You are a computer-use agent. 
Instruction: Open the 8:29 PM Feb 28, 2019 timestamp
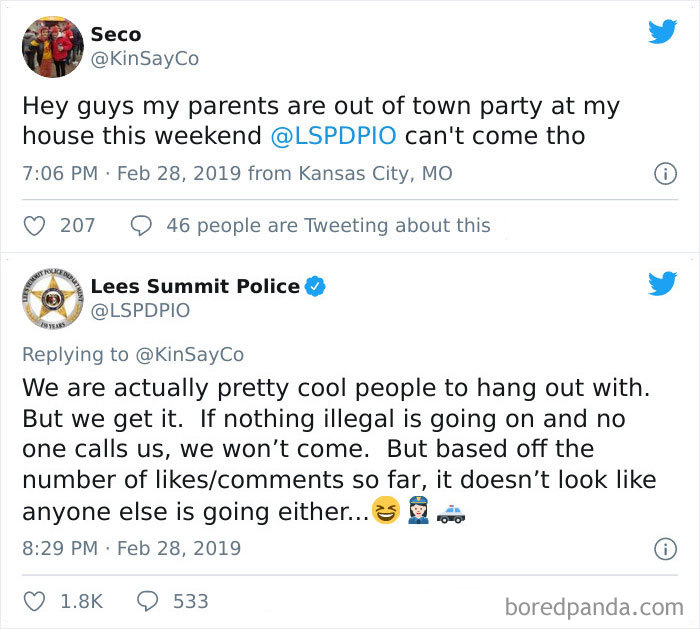pyautogui.click(x=130, y=548)
